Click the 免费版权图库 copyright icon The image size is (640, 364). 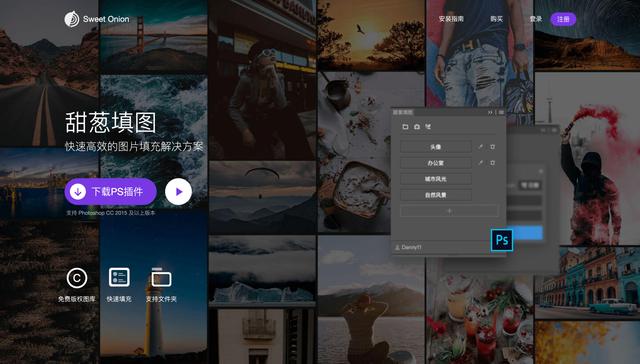(77, 278)
